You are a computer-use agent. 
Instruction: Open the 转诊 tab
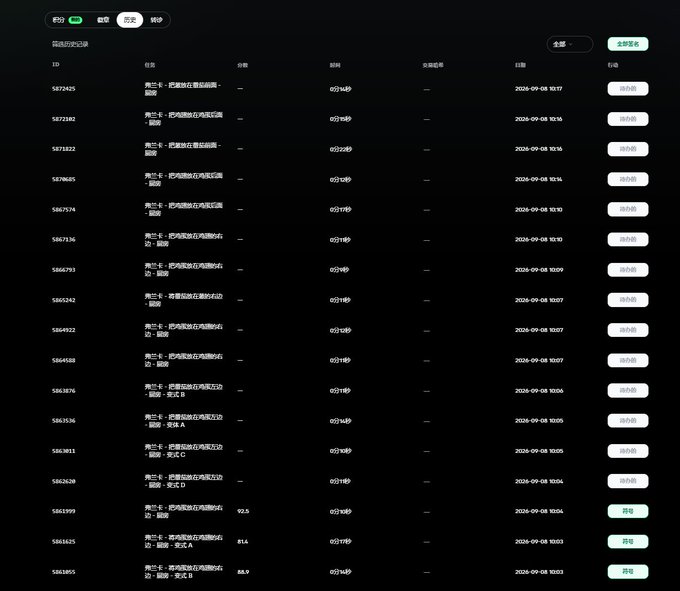[156, 20]
